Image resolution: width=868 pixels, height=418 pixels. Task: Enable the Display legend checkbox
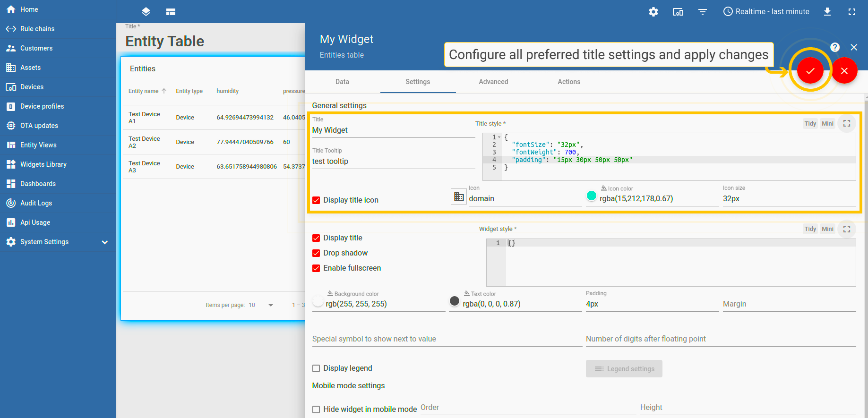pos(316,368)
